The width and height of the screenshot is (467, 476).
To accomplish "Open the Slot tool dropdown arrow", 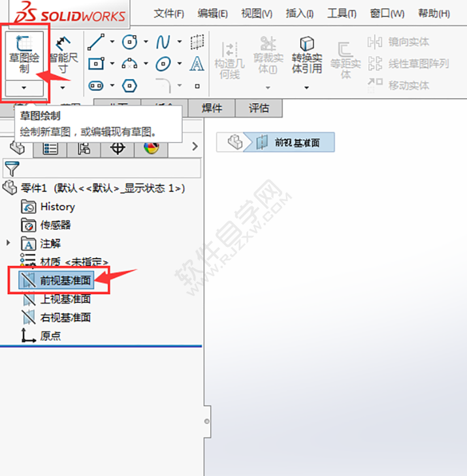I will [x=112, y=86].
